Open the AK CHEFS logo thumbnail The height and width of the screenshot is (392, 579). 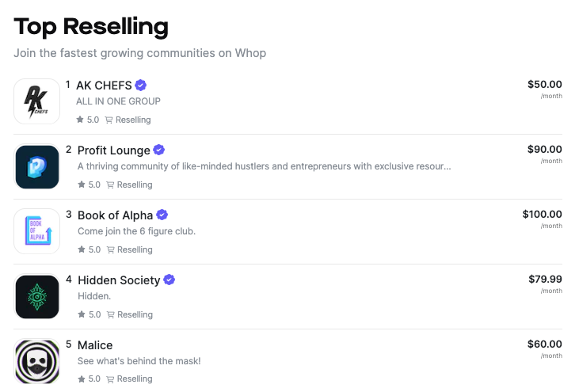(37, 101)
